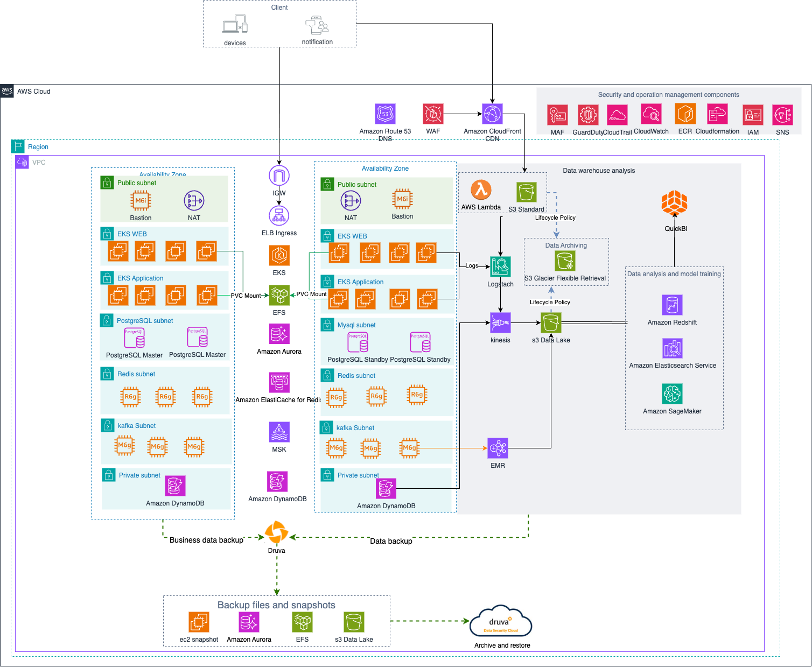Select the MSK icon
Screen dimensions: 812x667
(279, 432)
